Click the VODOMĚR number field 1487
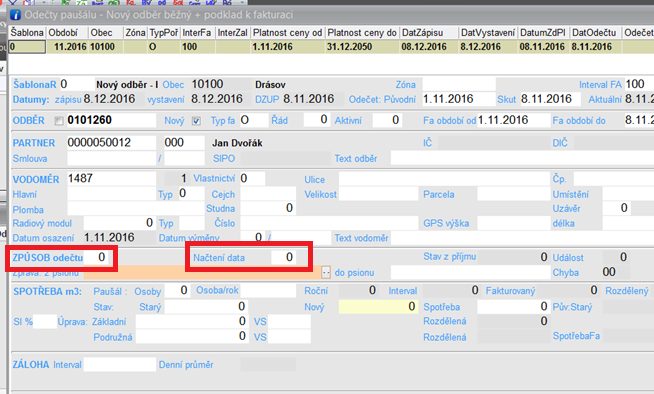654x394 pixels. point(111,178)
